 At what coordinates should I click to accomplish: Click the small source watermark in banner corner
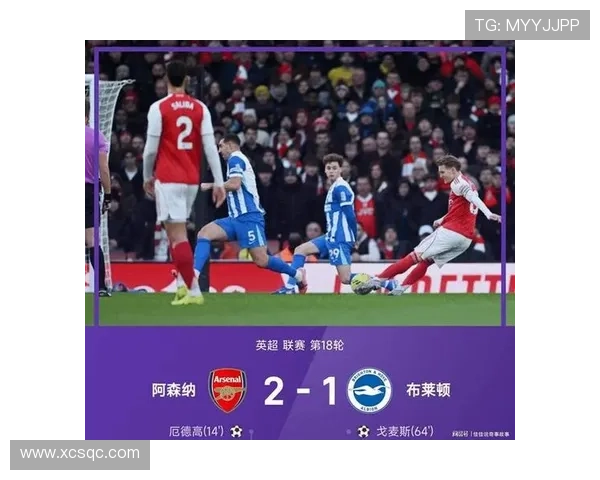481,434
